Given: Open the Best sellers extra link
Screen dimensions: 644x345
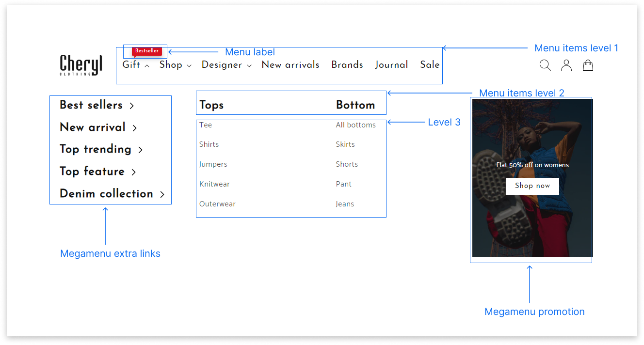Looking at the screenshot, I should click(x=91, y=105).
